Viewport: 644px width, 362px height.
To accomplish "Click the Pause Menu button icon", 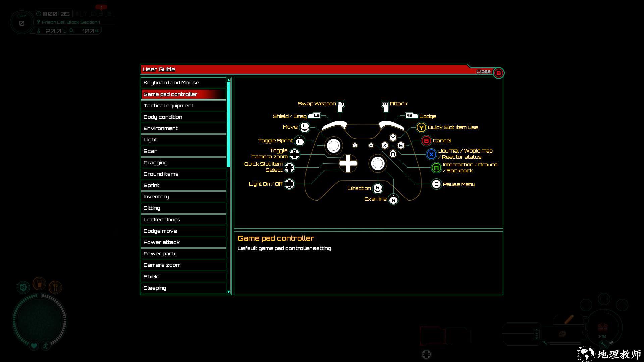I will pyautogui.click(x=436, y=184).
